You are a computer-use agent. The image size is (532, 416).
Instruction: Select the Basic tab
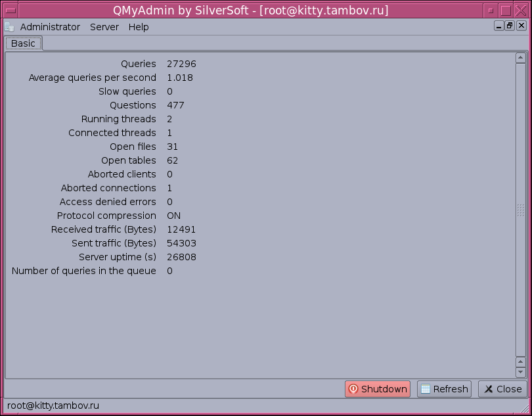point(24,43)
